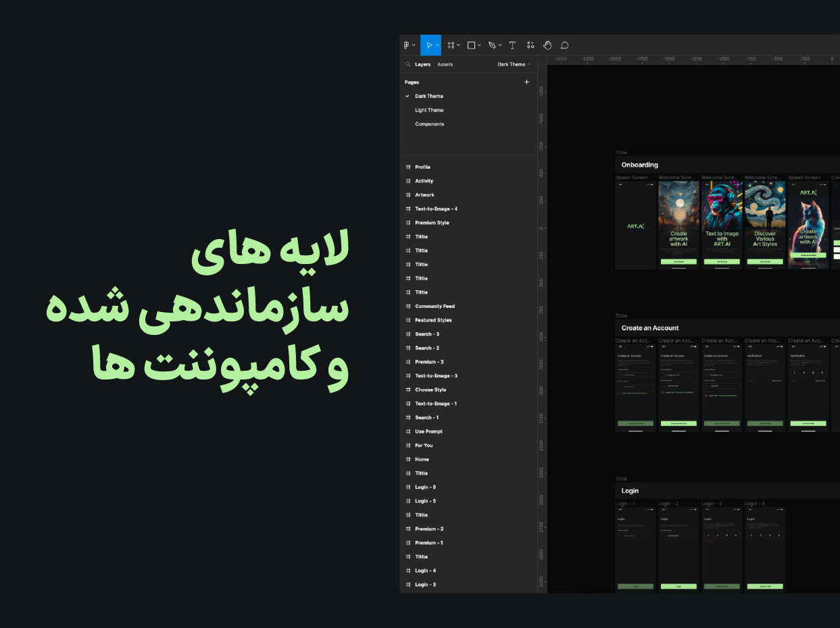Select the Rectangle shape tool
The image size is (840, 628).
pyautogui.click(x=472, y=45)
